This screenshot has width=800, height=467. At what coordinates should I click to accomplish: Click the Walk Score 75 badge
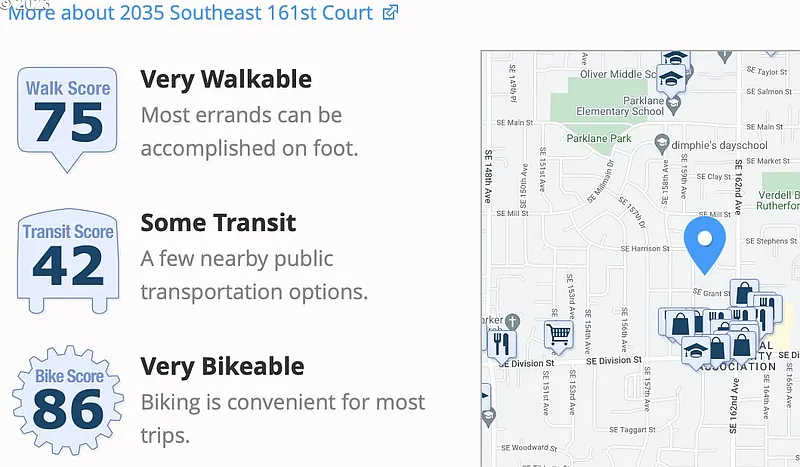click(68, 115)
